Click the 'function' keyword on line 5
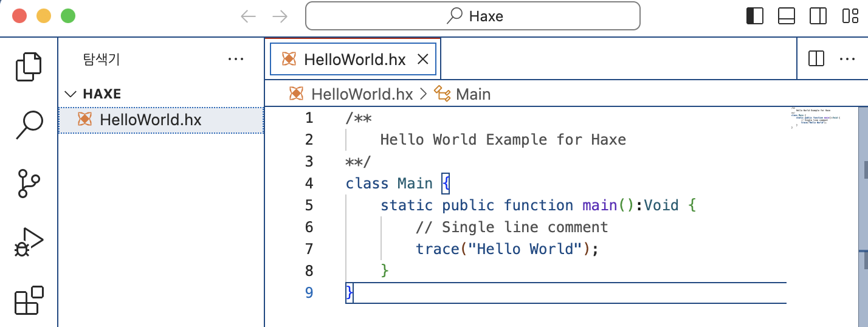Screen dimensions: 868x327 click(x=539, y=205)
